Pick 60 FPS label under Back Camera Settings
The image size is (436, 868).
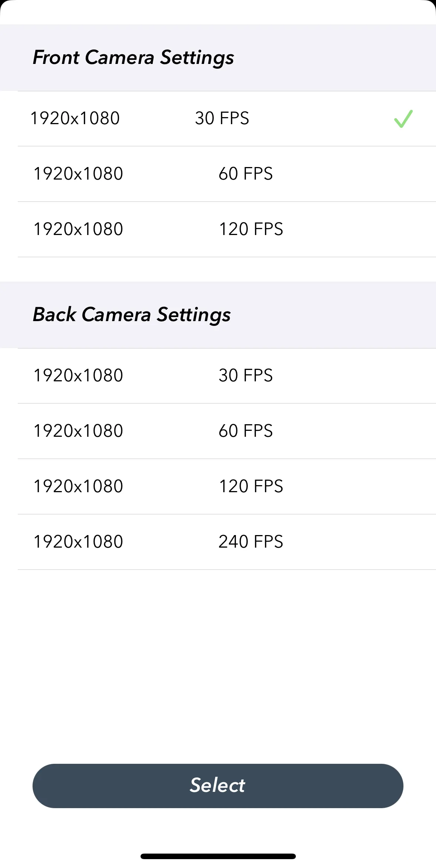[246, 431]
